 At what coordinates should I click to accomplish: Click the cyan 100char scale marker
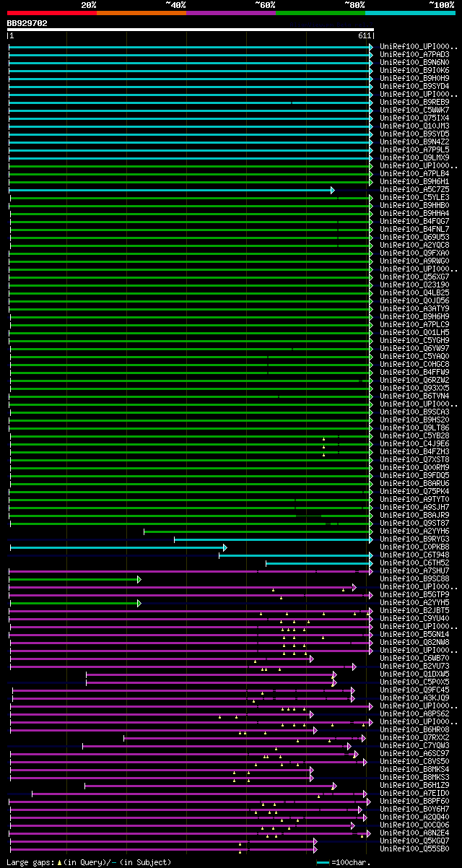point(323,863)
